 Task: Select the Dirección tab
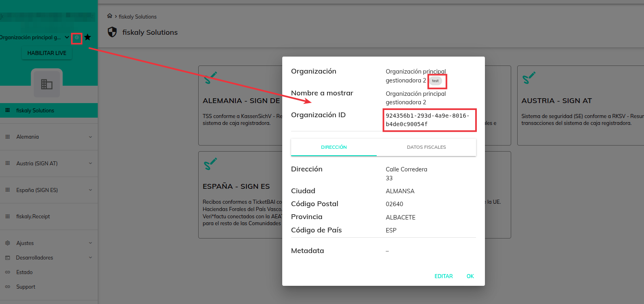point(334,147)
